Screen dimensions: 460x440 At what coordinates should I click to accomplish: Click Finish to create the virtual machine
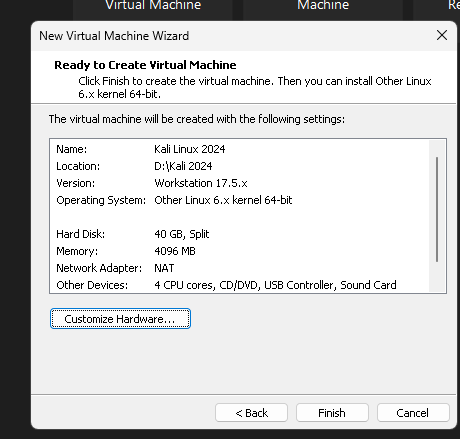[332, 413]
